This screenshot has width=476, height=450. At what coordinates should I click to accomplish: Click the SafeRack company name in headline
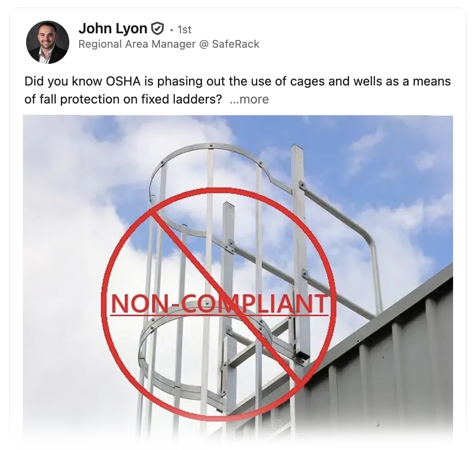point(236,45)
